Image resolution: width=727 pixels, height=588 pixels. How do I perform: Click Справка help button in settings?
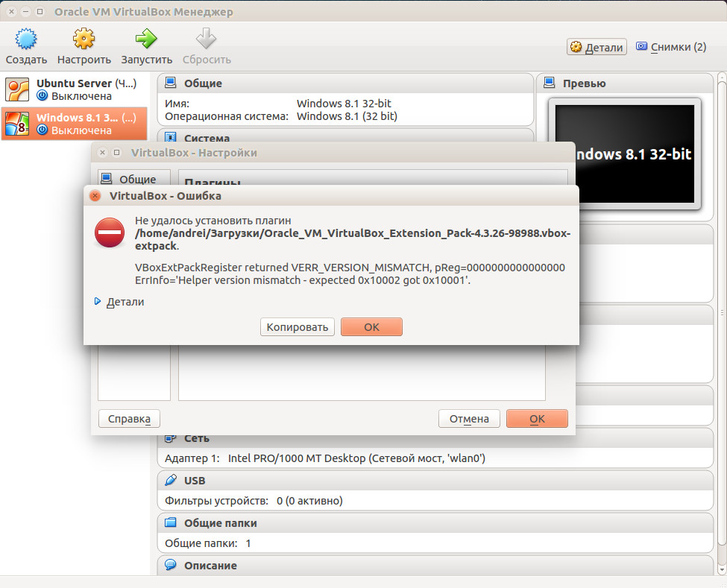pos(129,419)
